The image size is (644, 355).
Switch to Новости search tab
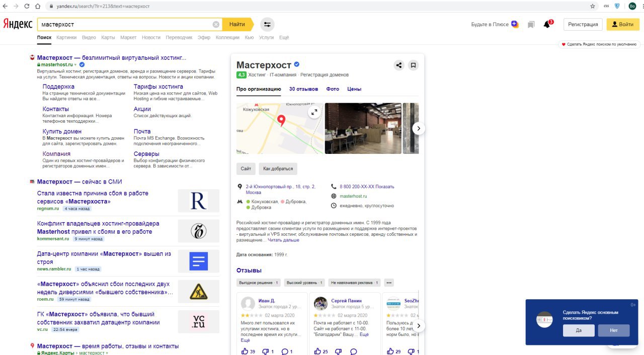(151, 38)
